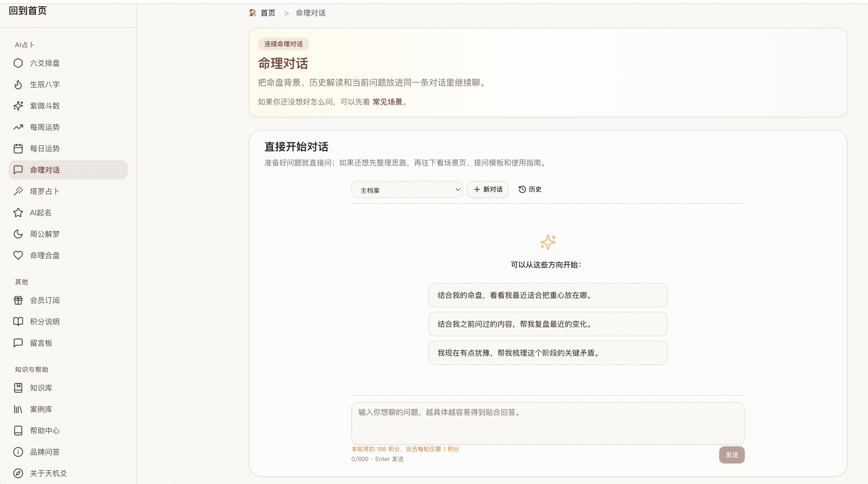The height and width of the screenshot is (484, 868).
Task: Click the sparkle icon for 紫微斗数
Action: point(18,106)
